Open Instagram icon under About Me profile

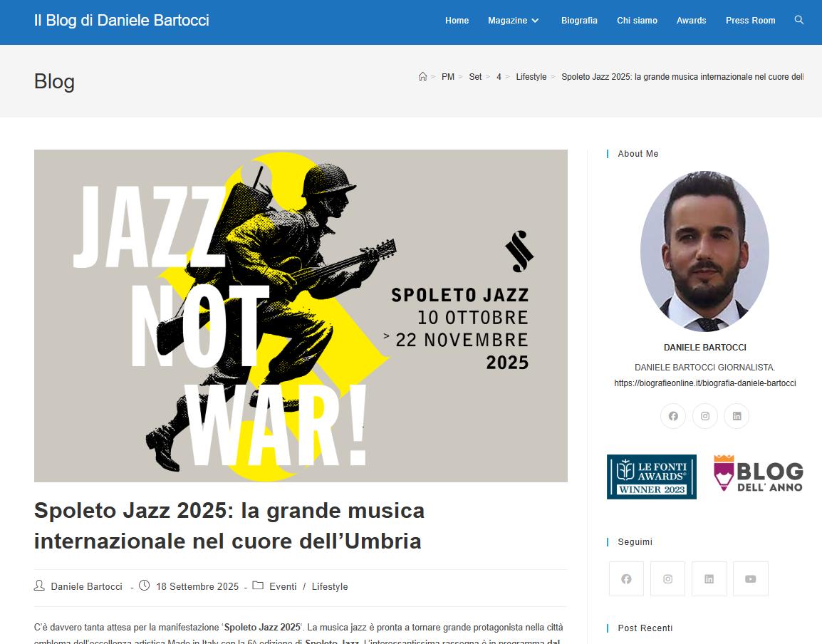coord(705,416)
